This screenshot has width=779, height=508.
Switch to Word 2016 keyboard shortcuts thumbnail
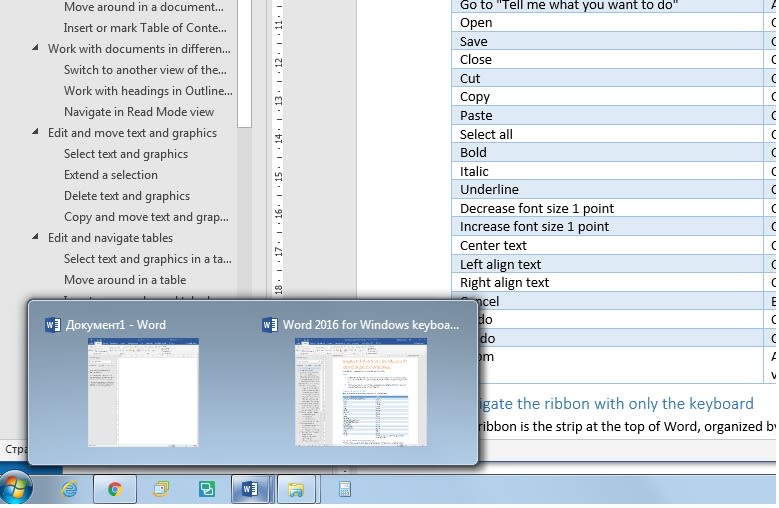(x=361, y=392)
